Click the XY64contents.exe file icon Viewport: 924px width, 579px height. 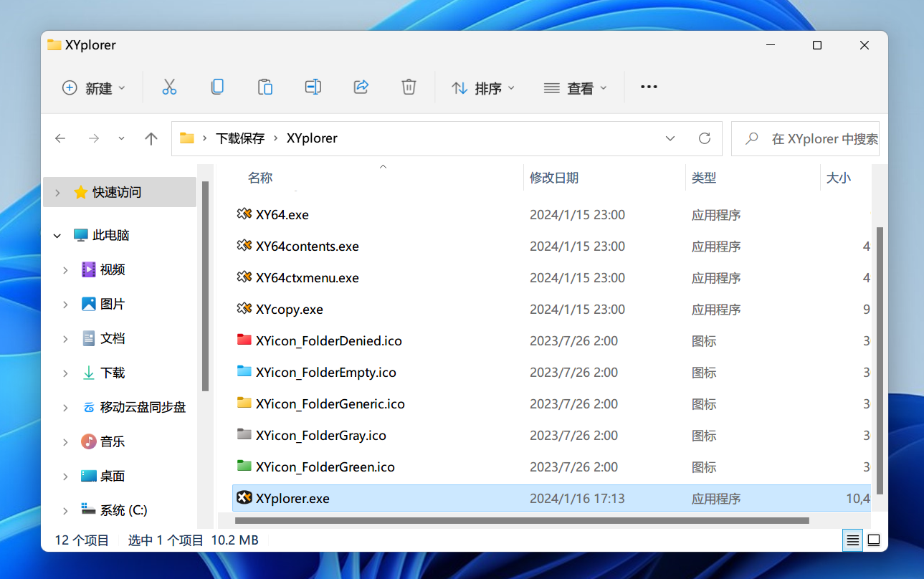coord(244,245)
